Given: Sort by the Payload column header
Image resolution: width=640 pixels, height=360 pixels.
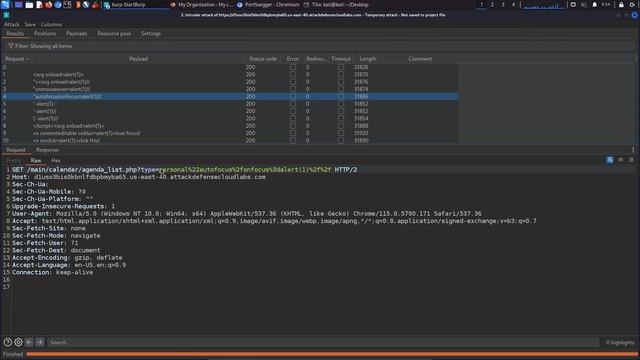Looking at the screenshot, I should [138, 59].
